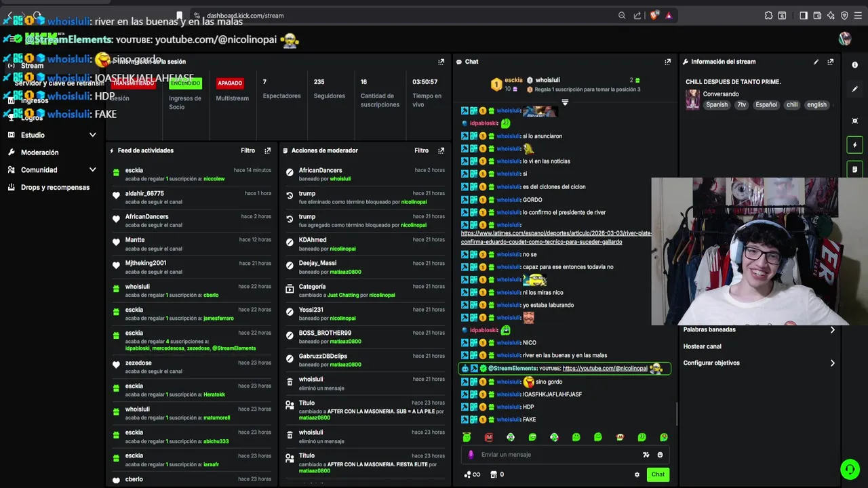Open Brave Shields icon in address bar
The image size is (868, 488).
[x=654, y=16]
